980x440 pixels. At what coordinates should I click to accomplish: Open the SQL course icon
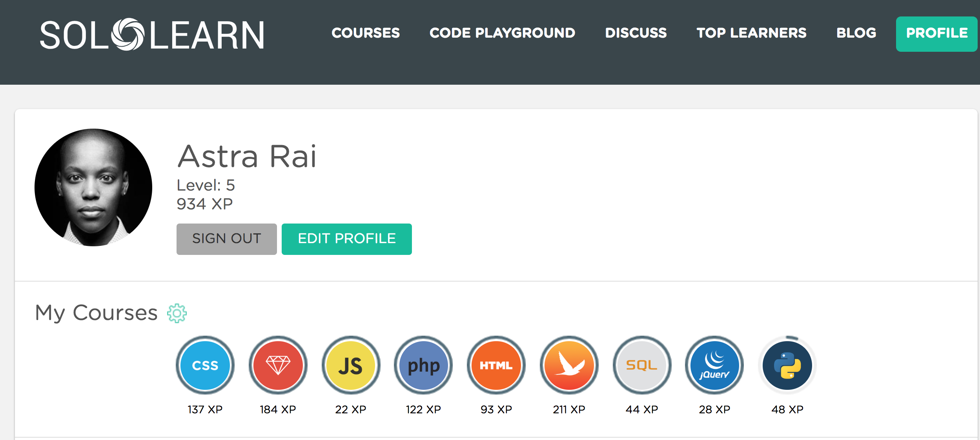(x=642, y=365)
